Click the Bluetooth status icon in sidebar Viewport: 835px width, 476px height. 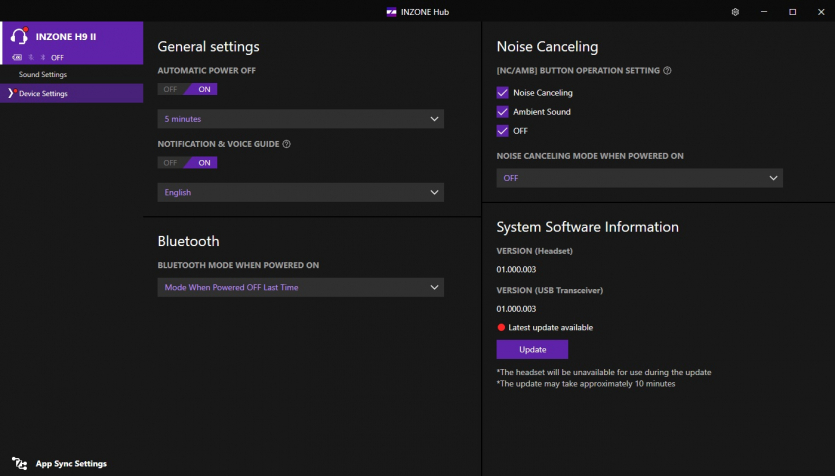click(42, 58)
